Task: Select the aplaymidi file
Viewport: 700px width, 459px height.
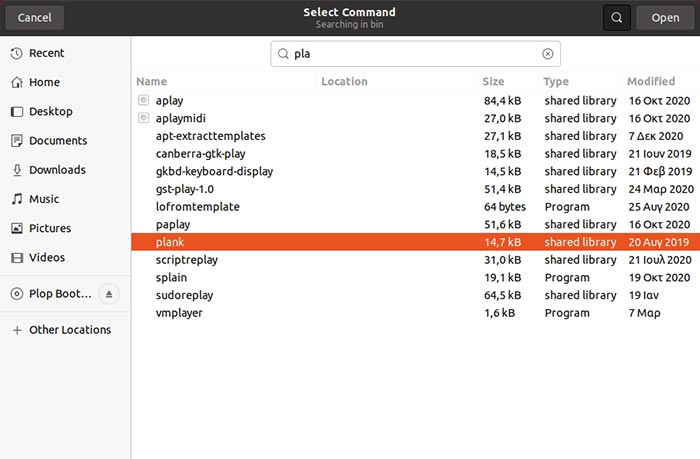Action: click(416, 118)
